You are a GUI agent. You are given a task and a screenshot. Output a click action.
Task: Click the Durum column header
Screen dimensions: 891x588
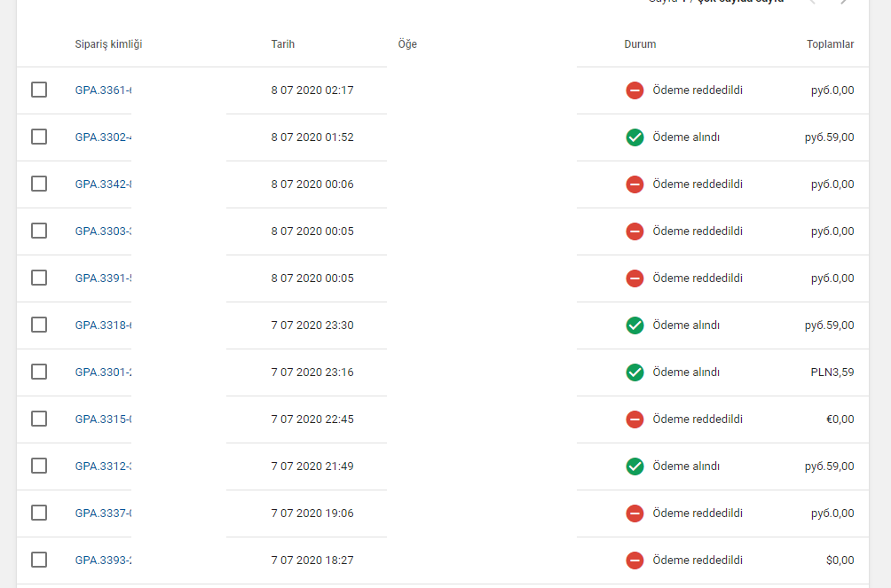click(x=640, y=44)
